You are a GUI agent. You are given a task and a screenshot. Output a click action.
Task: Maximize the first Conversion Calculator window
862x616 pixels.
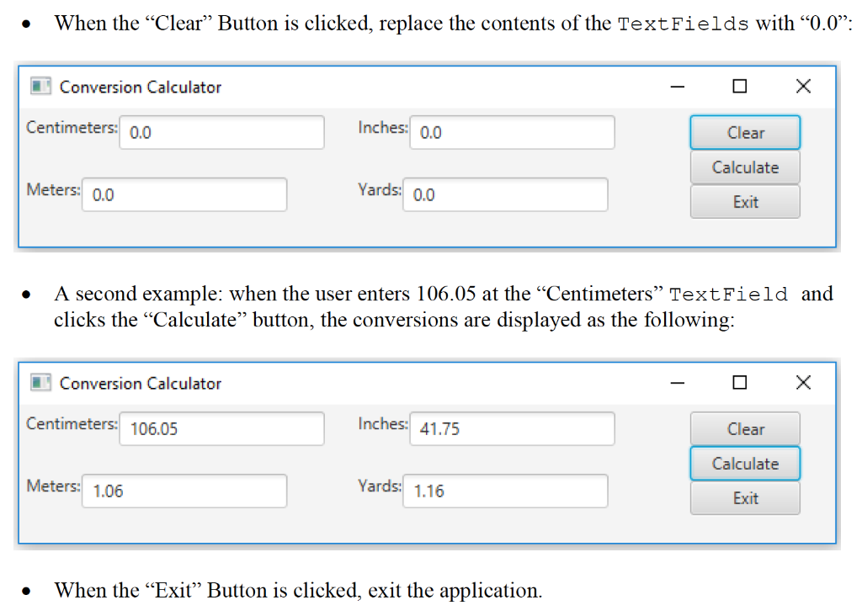[x=739, y=86]
